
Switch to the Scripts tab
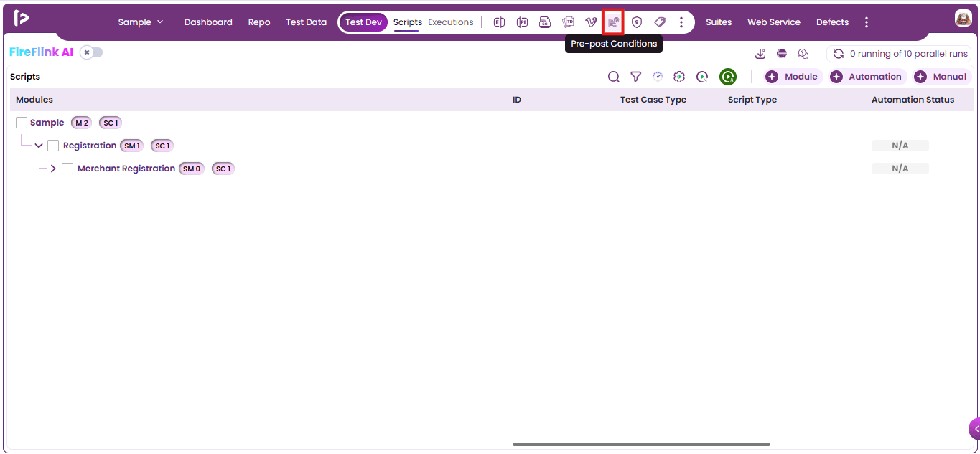pyautogui.click(x=408, y=22)
